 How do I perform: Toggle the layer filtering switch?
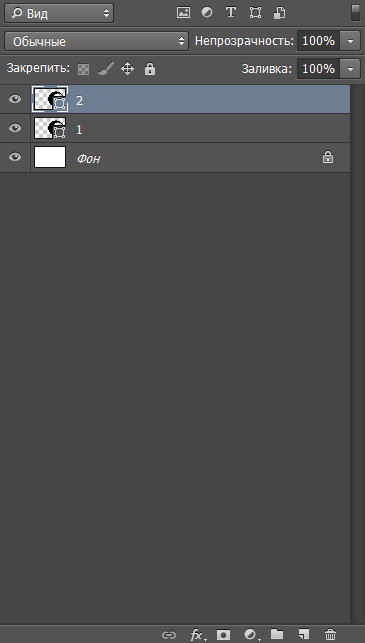coord(355,13)
